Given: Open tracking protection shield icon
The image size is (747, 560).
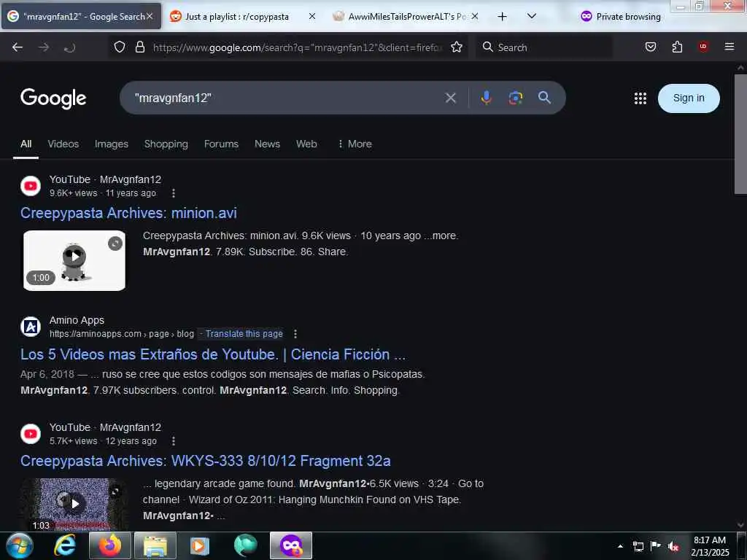Looking at the screenshot, I should coord(120,47).
